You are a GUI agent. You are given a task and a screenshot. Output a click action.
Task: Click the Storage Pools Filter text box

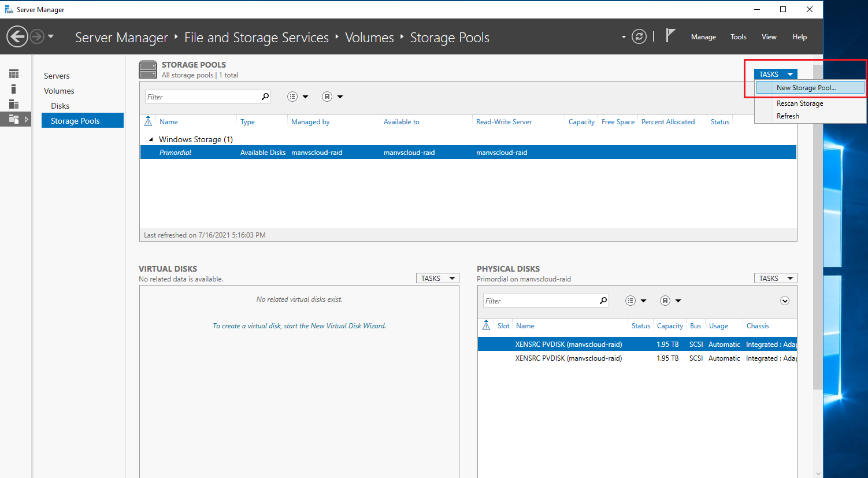pyautogui.click(x=202, y=97)
